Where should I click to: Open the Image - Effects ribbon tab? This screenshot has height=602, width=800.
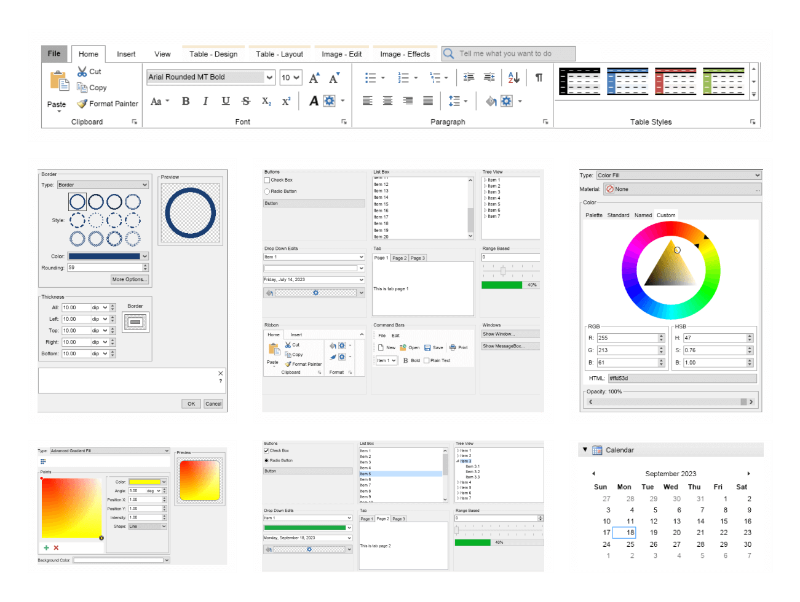[405, 54]
